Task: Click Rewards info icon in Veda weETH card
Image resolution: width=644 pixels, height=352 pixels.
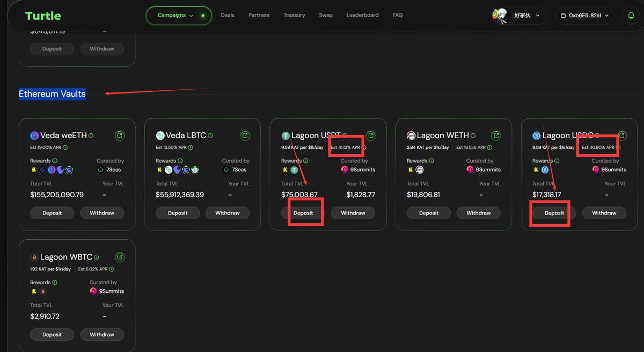Action: click(x=55, y=161)
